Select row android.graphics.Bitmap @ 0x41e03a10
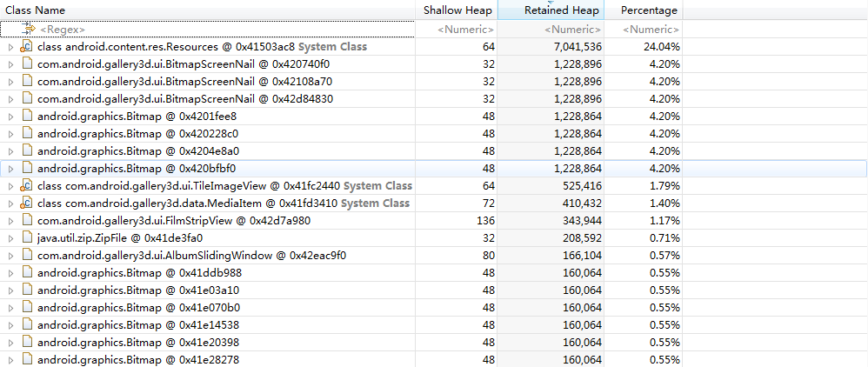Screen dimensions: 868x367 [433, 290]
